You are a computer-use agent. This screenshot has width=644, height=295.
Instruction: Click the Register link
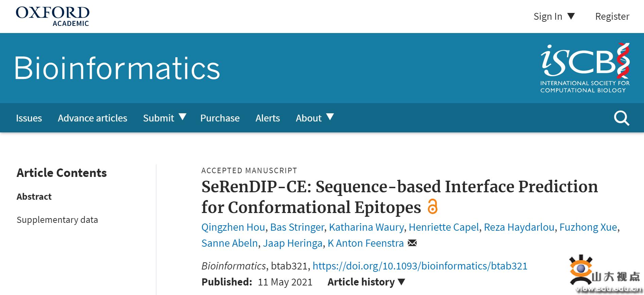tap(612, 16)
